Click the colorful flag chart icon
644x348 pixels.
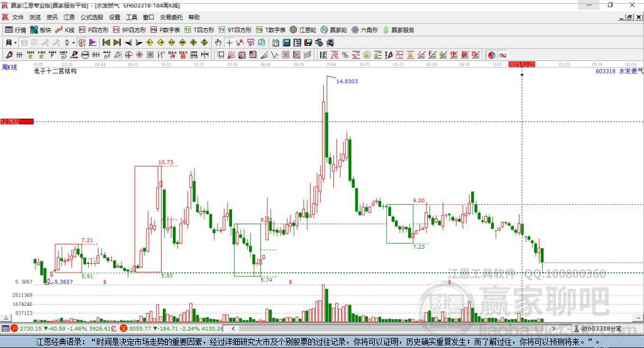[x=93, y=43]
